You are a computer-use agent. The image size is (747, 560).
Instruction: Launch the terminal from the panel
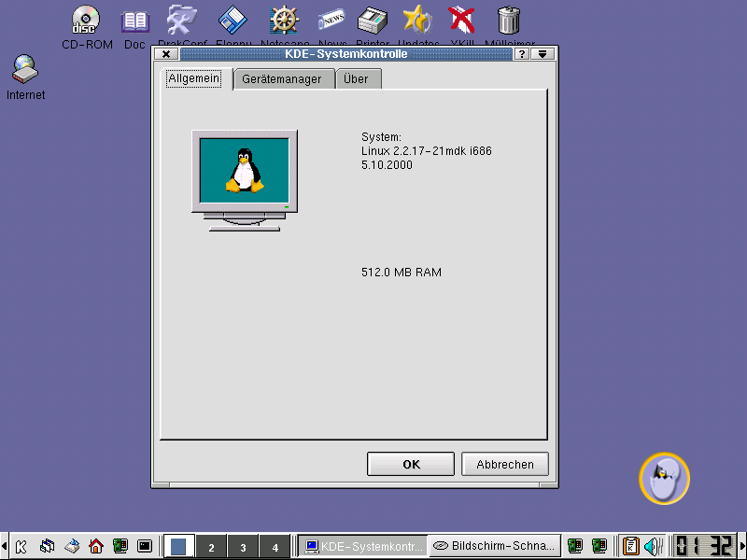point(144,546)
